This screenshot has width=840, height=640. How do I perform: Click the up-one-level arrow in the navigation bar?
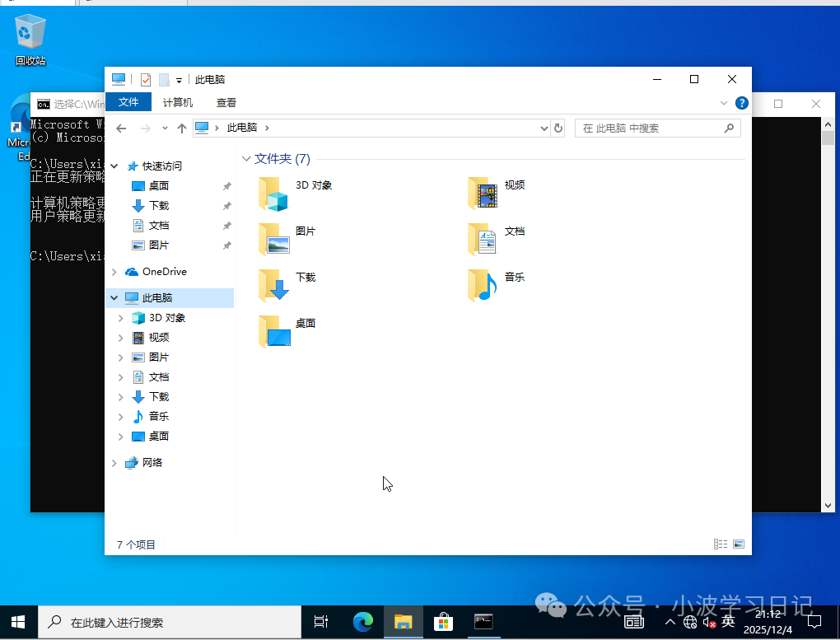tap(180, 128)
